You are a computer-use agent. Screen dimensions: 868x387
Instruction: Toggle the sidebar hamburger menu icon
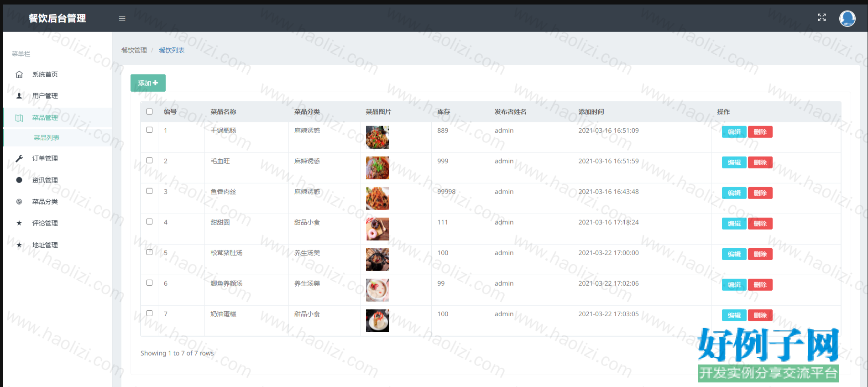tap(122, 19)
